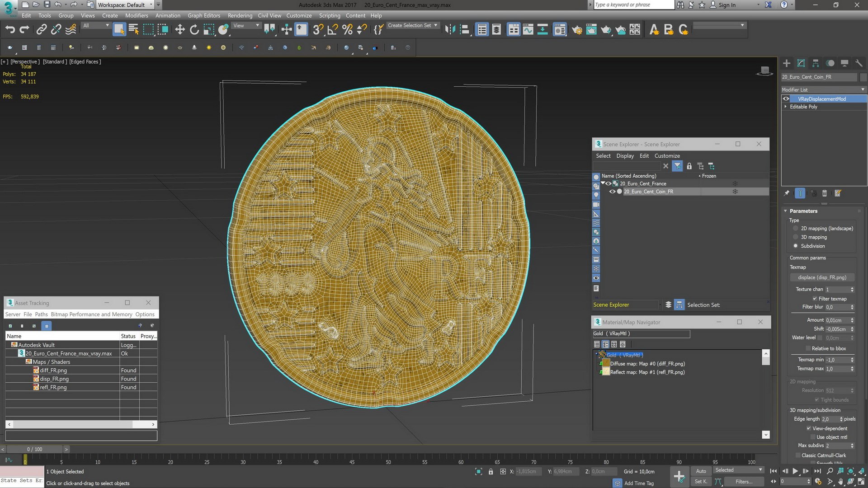
Task: Activate the Select and Rotate tool
Action: pyautogui.click(x=194, y=30)
